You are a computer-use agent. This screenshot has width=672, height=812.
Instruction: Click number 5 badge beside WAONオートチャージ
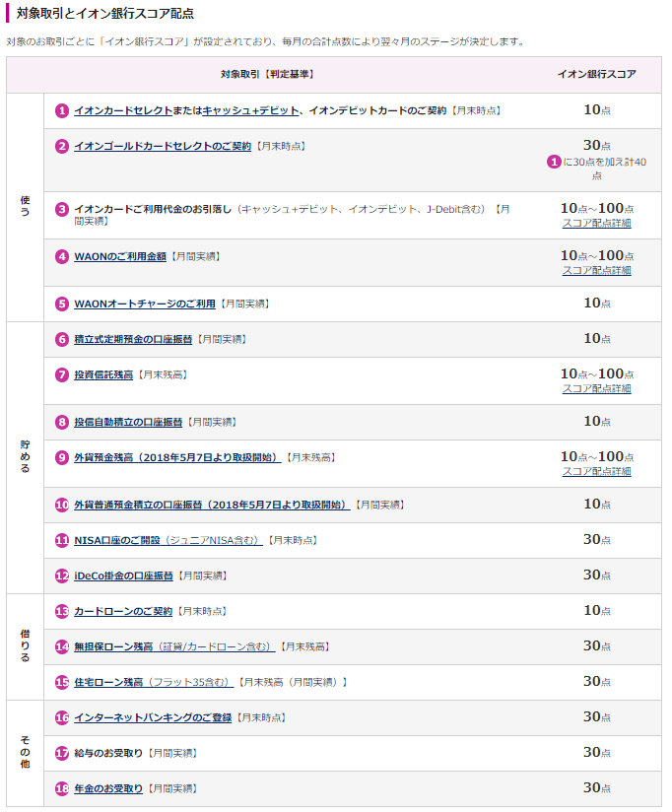click(62, 304)
